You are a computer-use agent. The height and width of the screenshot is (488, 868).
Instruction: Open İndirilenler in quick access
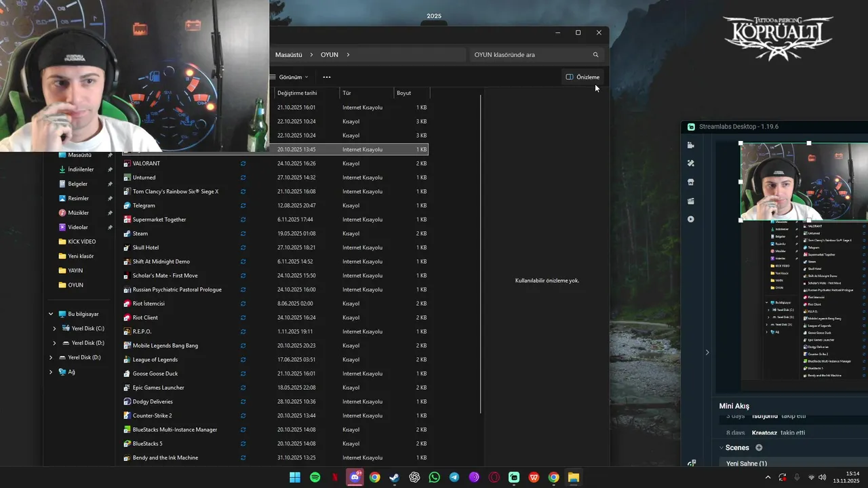[81, 169]
